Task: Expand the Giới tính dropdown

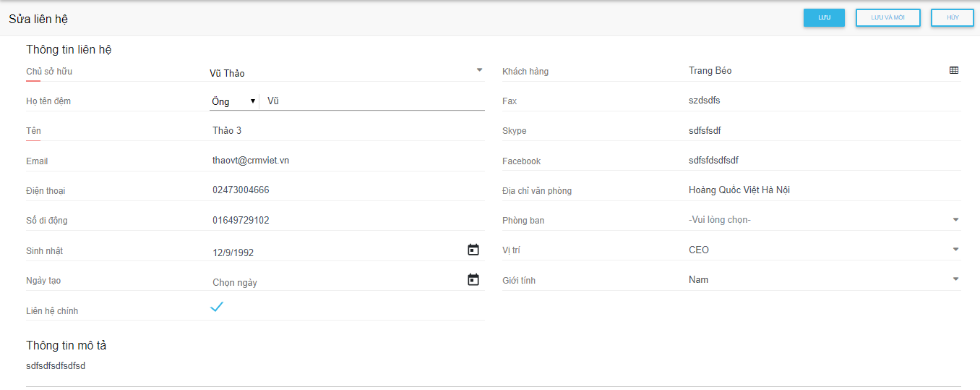Action: coord(955,279)
